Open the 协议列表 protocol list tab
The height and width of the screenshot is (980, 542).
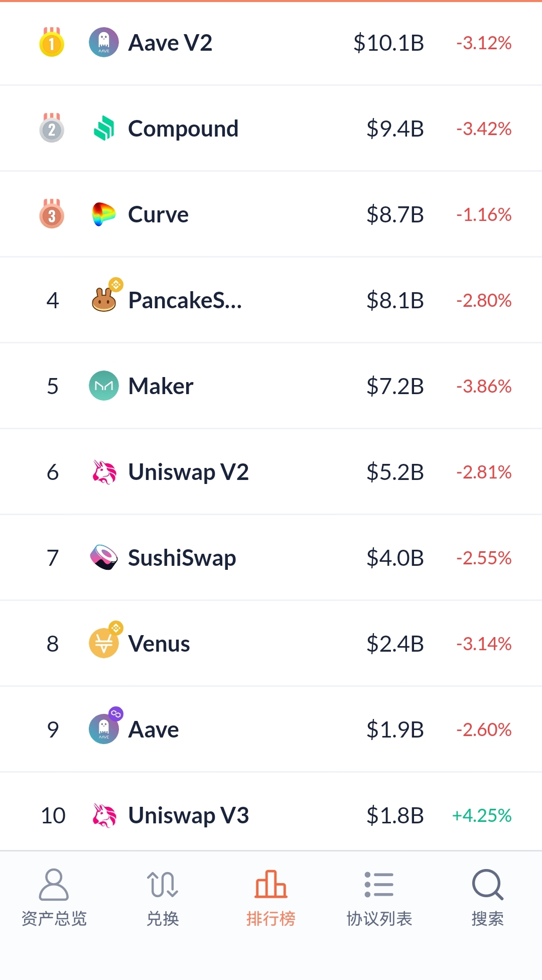(x=379, y=897)
